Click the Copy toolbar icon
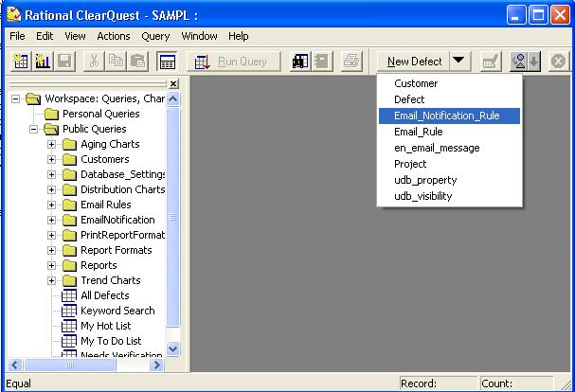575x392 pixels. pyautogui.click(x=116, y=62)
